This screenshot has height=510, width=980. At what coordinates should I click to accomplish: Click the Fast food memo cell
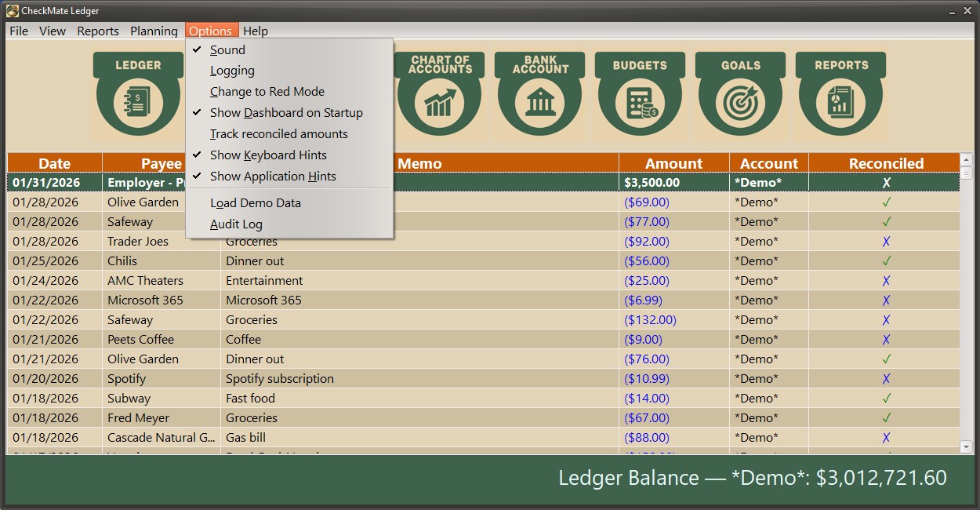[x=419, y=399]
